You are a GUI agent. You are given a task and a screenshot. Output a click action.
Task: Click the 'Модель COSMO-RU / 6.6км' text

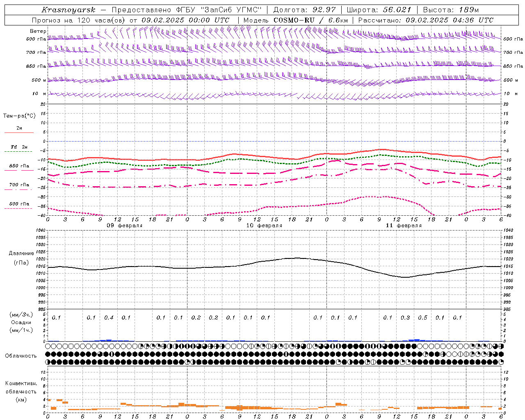[296, 20]
